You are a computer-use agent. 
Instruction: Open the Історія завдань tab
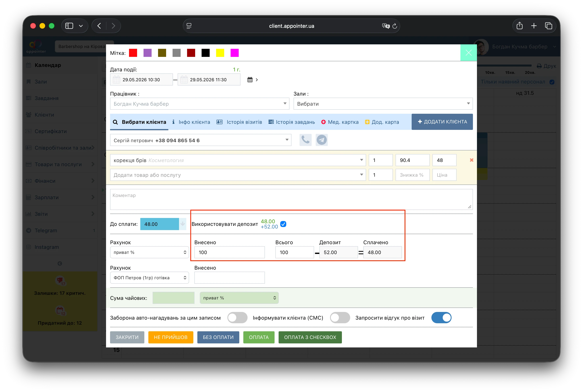click(292, 122)
